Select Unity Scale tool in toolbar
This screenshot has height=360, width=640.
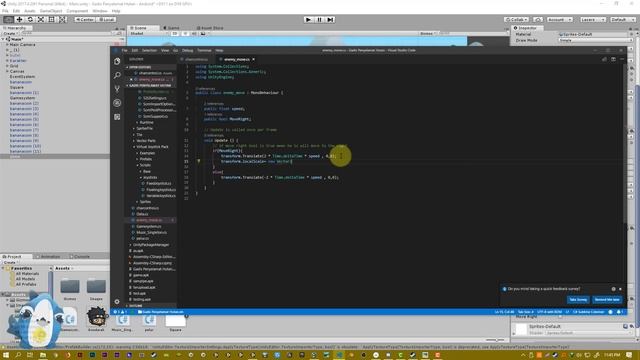(41, 19)
